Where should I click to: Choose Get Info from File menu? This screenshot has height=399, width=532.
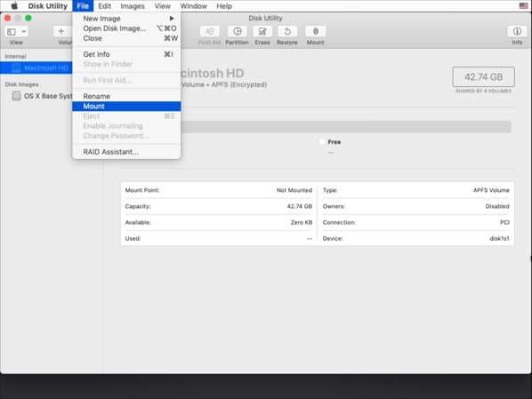[x=126, y=54]
